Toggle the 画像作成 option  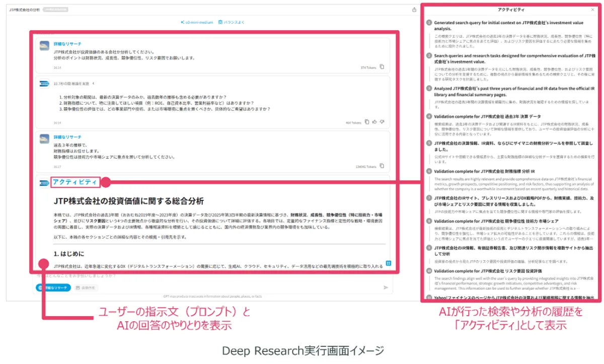click(x=85, y=287)
